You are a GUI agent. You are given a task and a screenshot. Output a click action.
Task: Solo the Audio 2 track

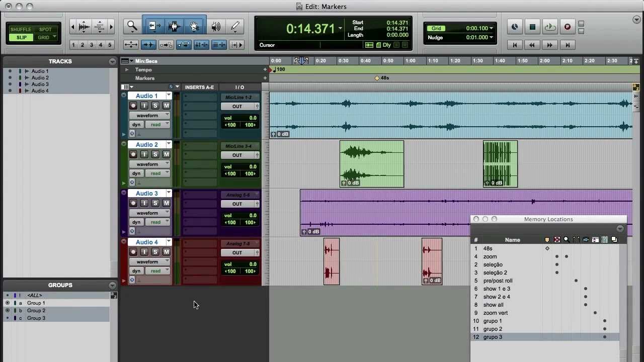(x=155, y=154)
